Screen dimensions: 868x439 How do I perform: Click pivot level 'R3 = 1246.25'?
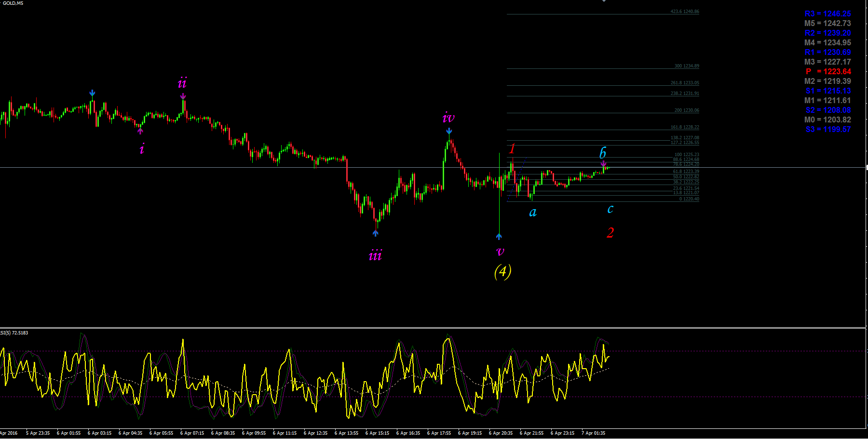(827, 13)
